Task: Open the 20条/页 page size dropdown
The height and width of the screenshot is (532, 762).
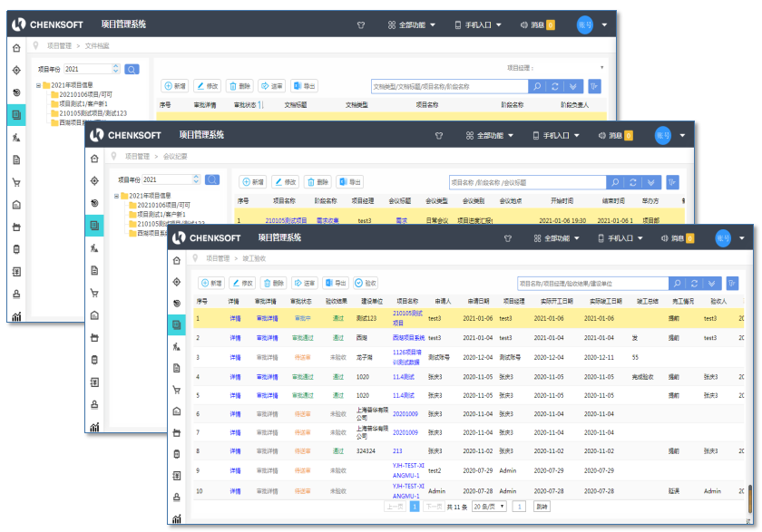Action: click(x=489, y=507)
